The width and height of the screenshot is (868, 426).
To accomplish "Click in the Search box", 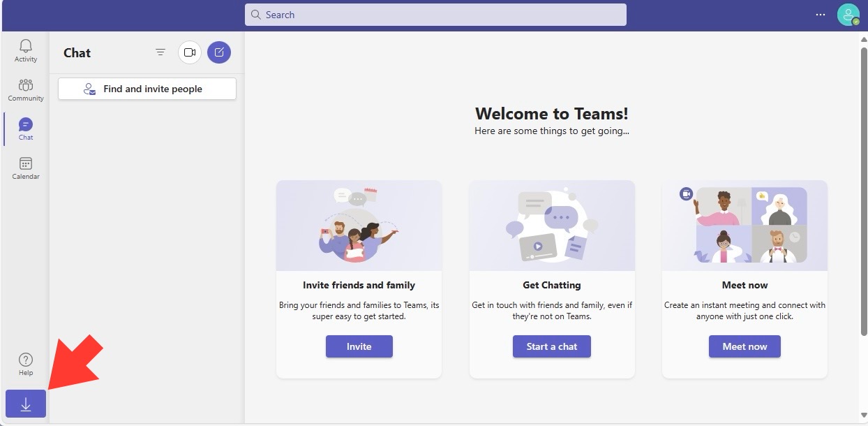I will point(435,15).
